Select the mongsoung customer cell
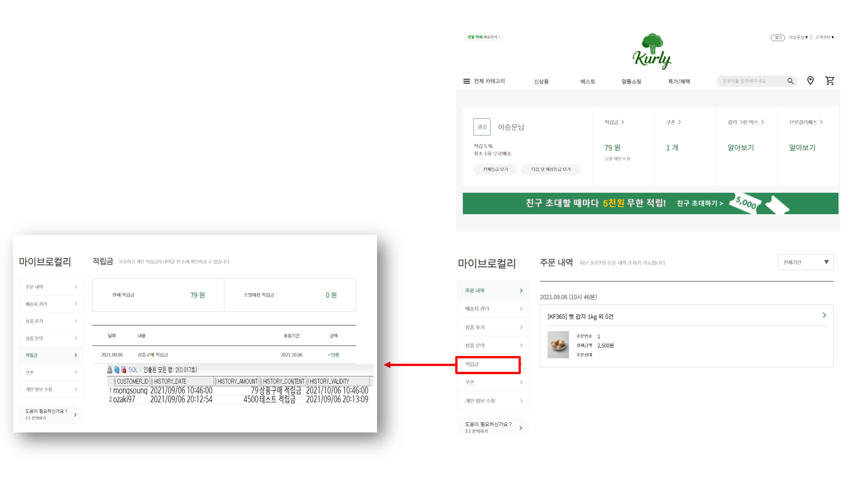 130,390
